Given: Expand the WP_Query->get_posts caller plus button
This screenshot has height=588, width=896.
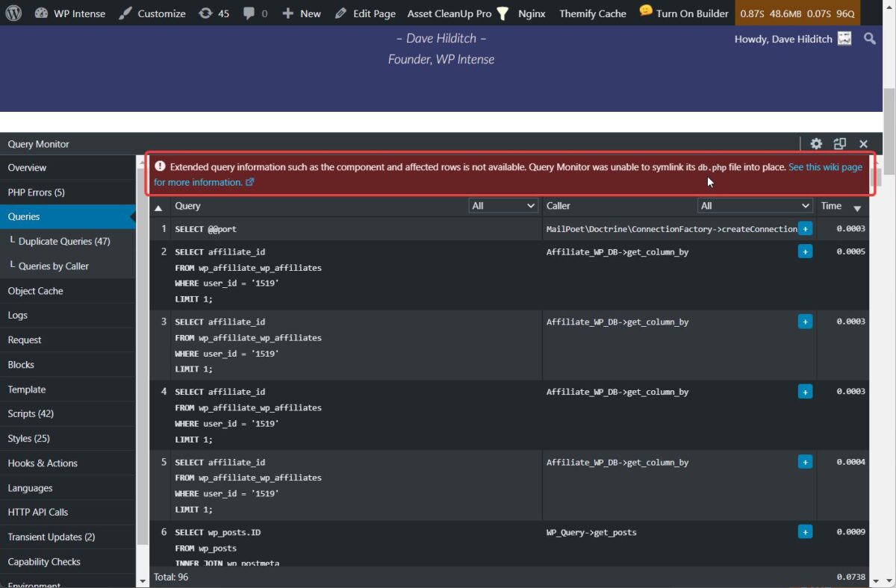Looking at the screenshot, I should (805, 532).
